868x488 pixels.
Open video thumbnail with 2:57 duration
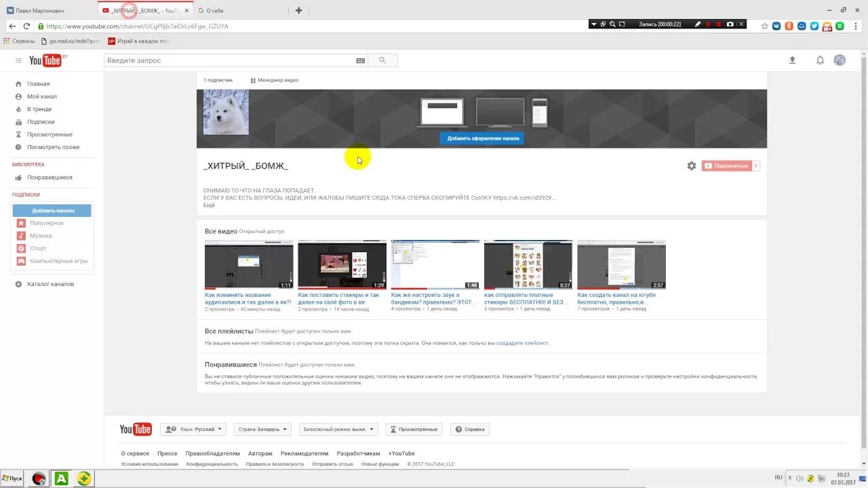coord(621,264)
